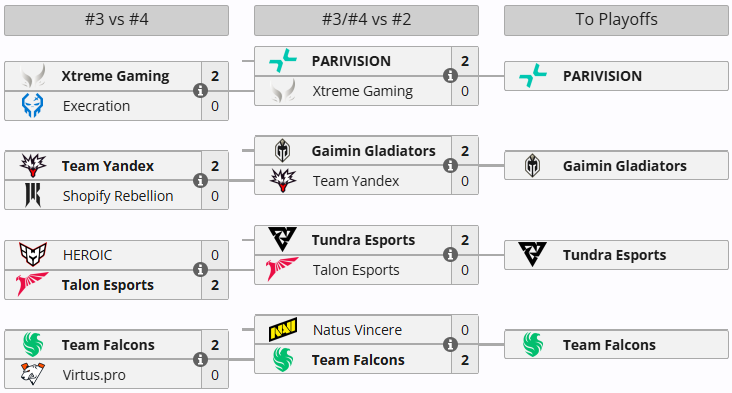732x393 pixels.
Task: Click Team Falcons score in Virtus.pro match
Action: pos(215,344)
